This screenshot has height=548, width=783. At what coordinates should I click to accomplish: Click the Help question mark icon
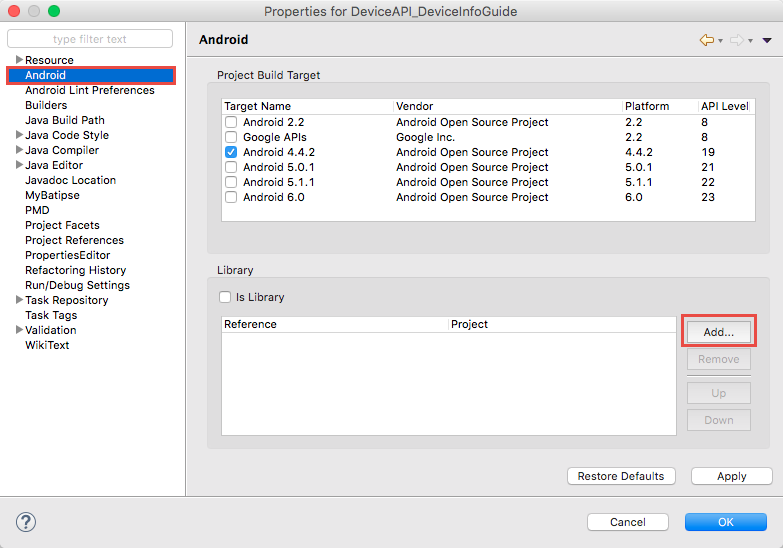coord(26,522)
